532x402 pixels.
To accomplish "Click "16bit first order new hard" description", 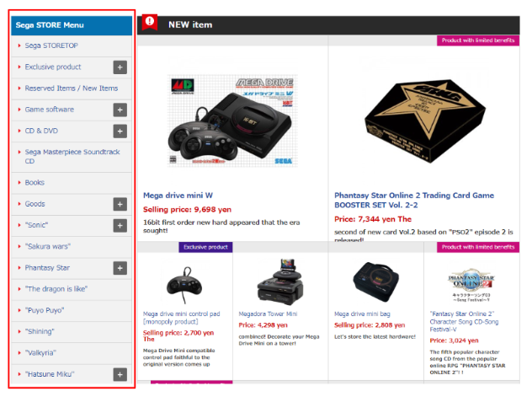I will pos(221,227).
